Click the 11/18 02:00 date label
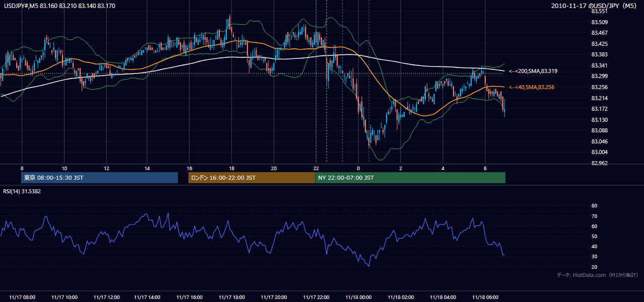 click(401, 297)
